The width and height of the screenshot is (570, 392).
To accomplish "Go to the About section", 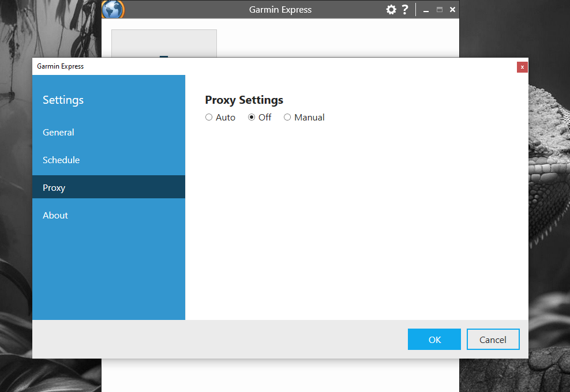I will coord(55,216).
